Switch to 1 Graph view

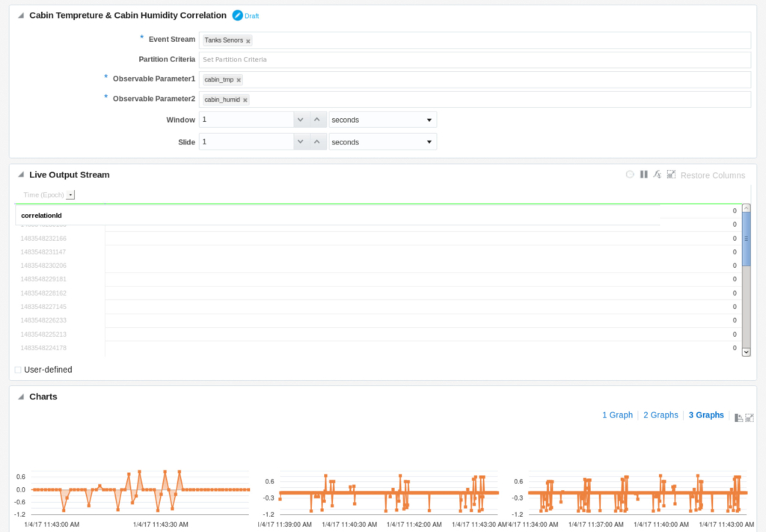pyautogui.click(x=617, y=415)
